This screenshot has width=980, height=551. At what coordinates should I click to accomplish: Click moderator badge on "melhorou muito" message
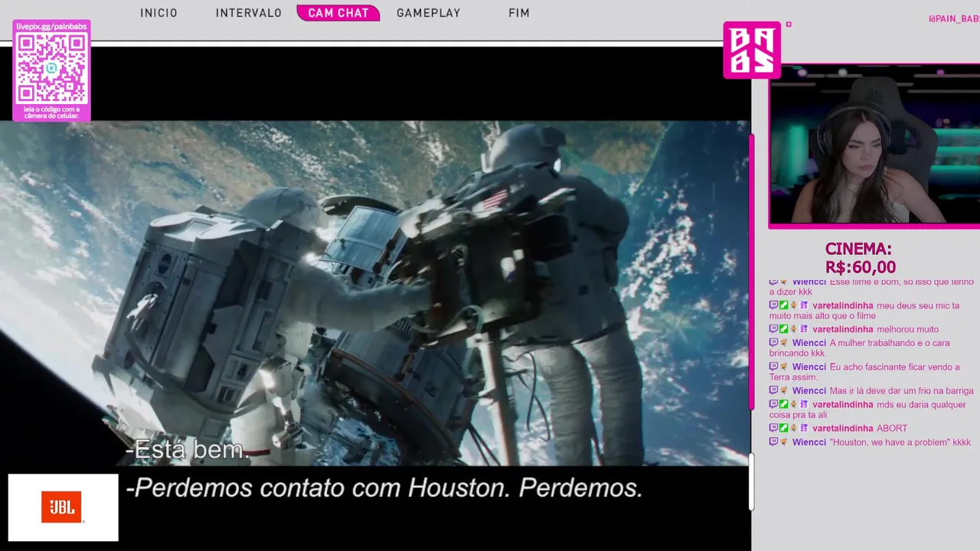pos(783,329)
